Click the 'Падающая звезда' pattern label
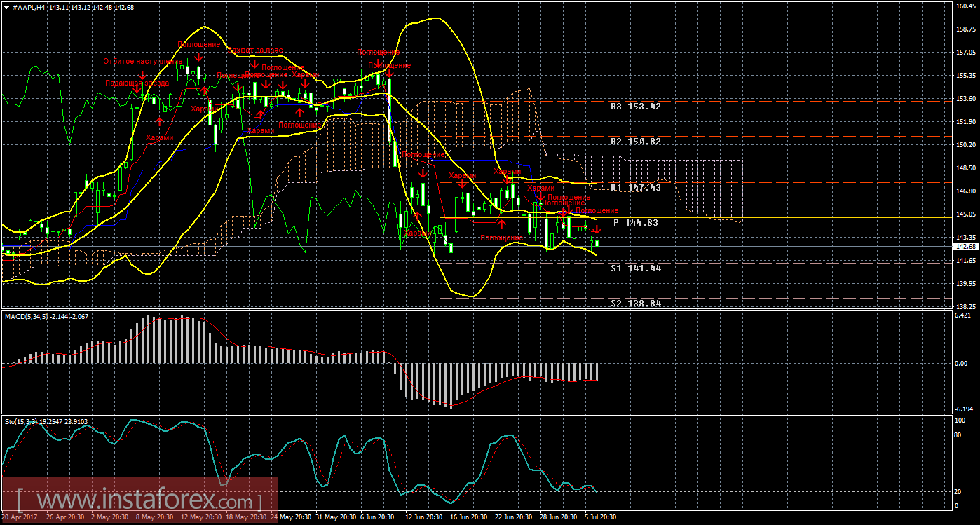The image size is (980, 525). pyautogui.click(x=137, y=83)
